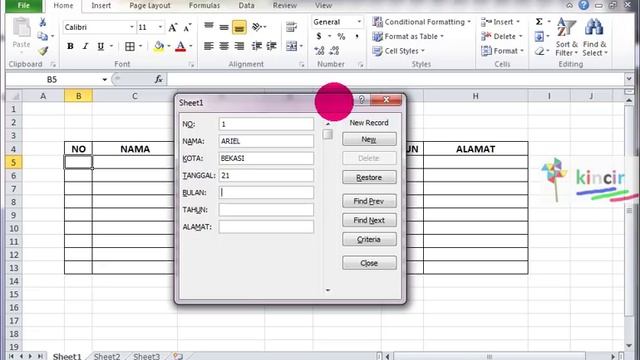Viewport: 640px width, 360px height.
Task: Click the AutoSum sigma icon
Action: coord(539,22)
